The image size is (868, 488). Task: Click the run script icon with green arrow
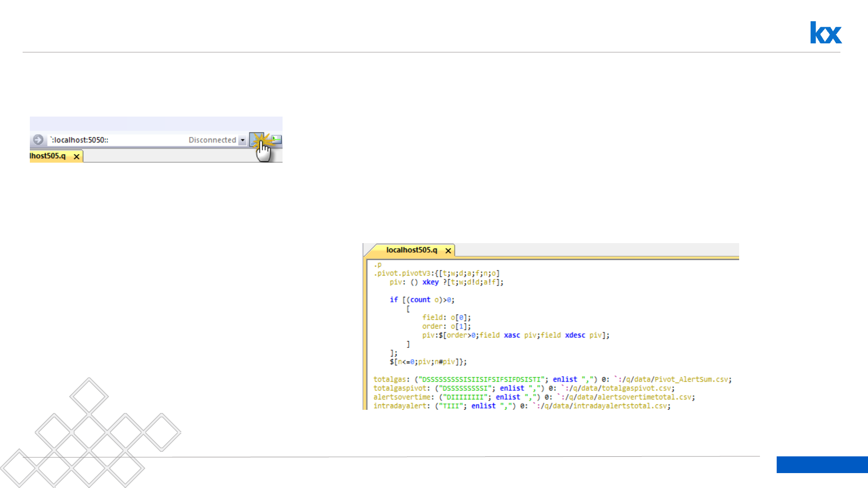(x=277, y=140)
